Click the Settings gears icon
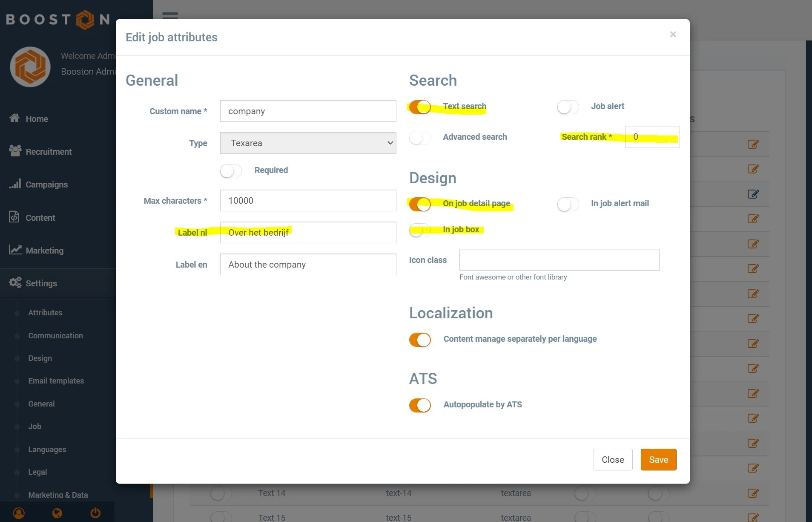The width and height of the screenshot is (812, 522). point(15,283)
